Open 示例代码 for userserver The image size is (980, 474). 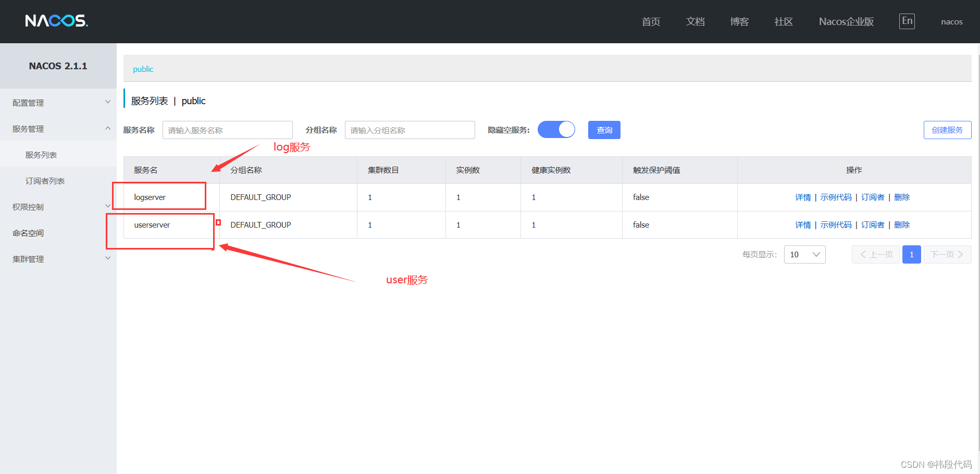point(836,225)
